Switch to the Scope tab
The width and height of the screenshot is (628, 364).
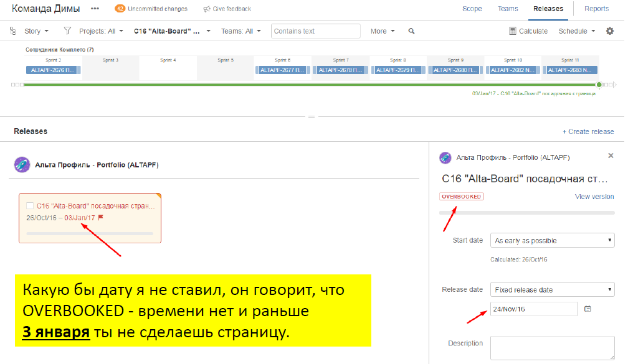click(472, 9)
